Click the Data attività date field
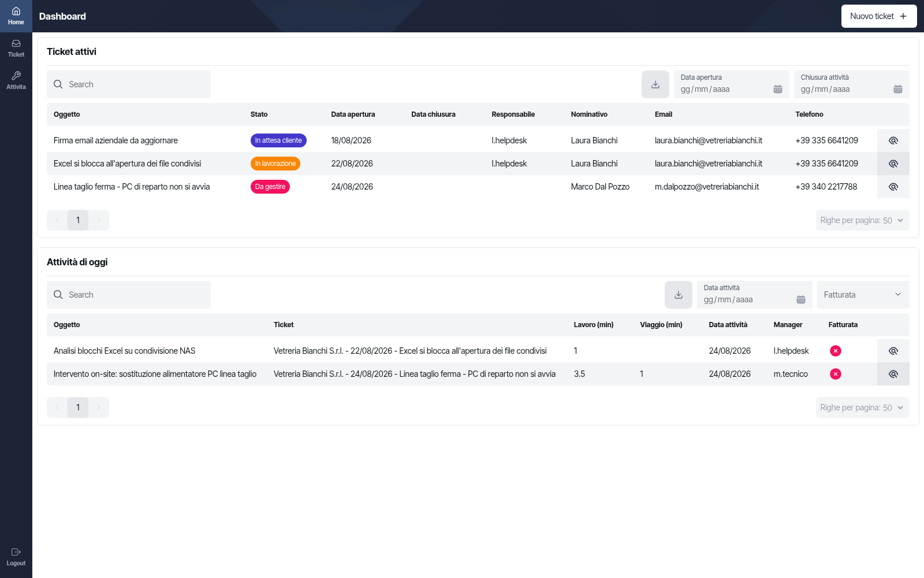This screenshot has width=924, height=578. [755, 295]
